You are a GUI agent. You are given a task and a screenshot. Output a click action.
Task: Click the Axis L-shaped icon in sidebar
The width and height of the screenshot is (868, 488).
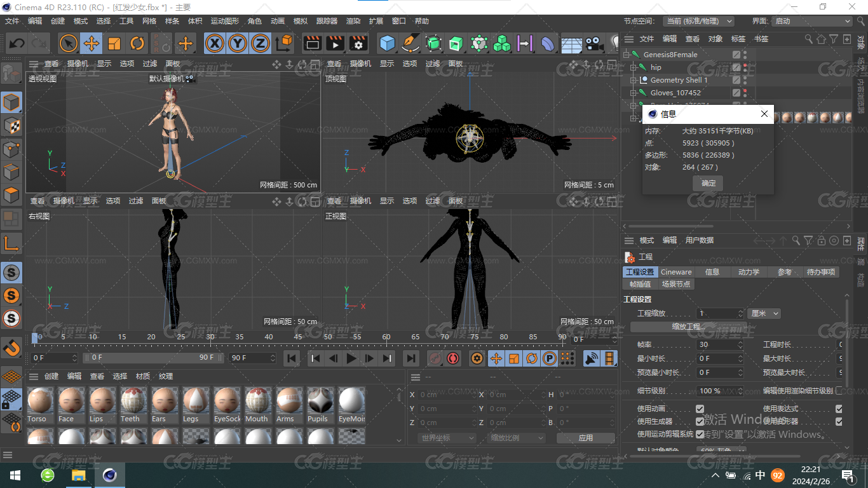[11, 243]
